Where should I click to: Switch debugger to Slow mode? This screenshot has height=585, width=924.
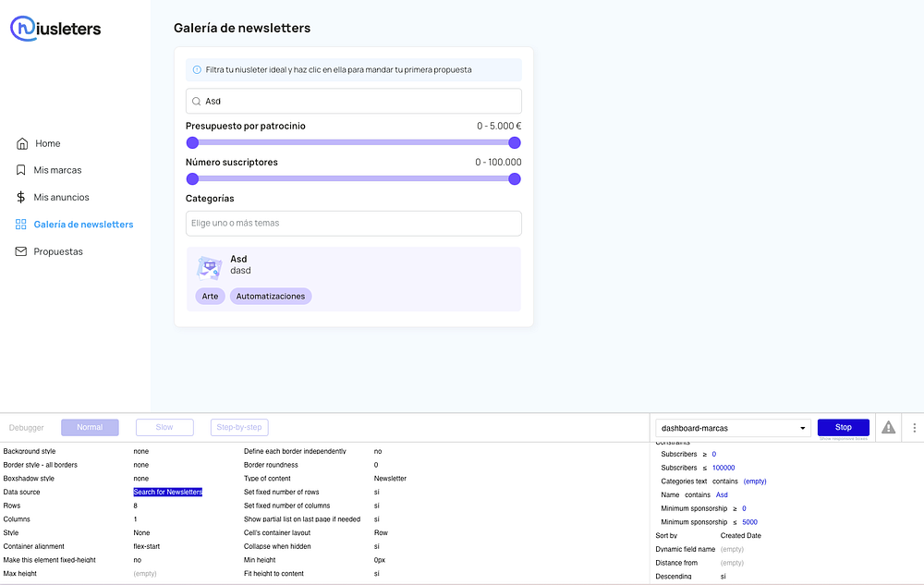(x=164, y=428)
